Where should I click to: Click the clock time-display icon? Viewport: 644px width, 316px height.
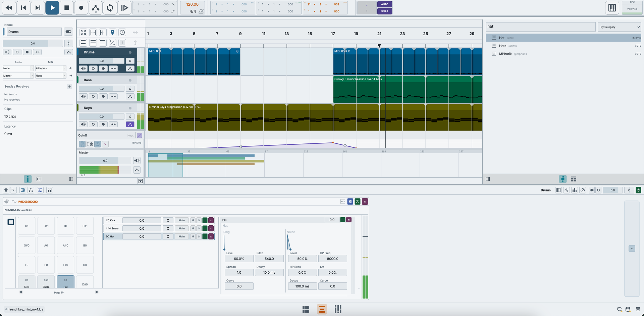[x=122, y=32]
